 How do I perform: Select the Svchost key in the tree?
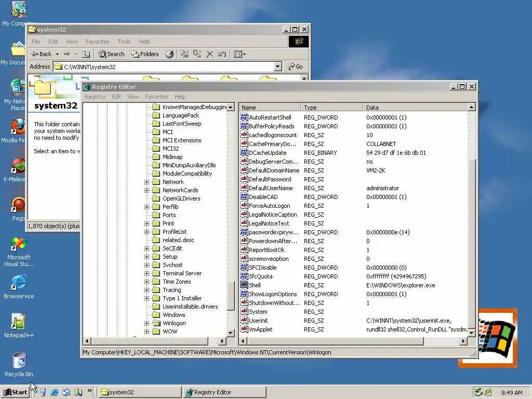pos(172,265)
